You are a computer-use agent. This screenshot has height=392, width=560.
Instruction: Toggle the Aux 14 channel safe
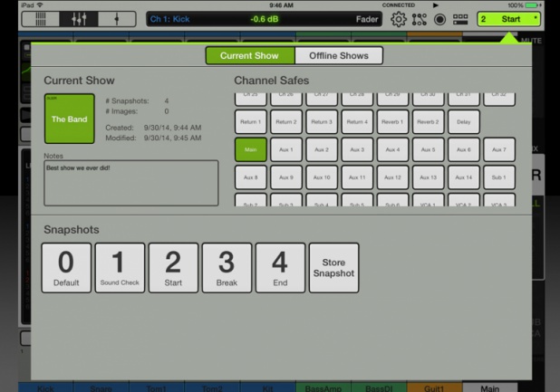(464, 177)
